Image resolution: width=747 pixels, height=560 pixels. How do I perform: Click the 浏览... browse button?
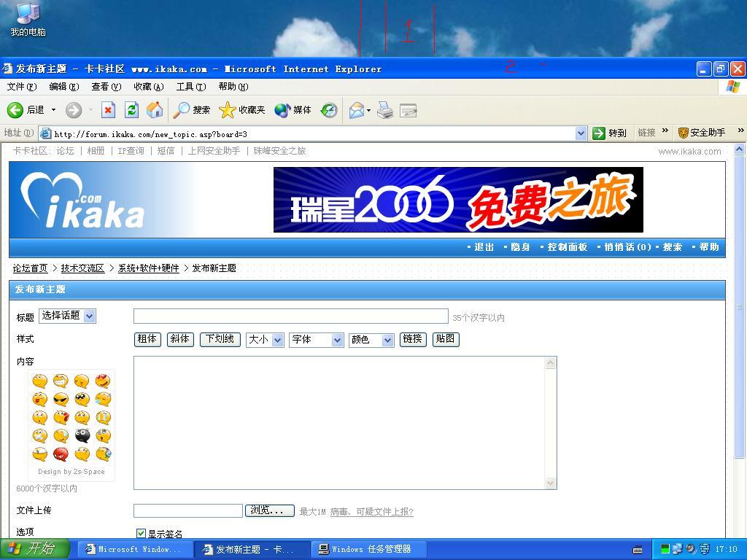point(270,510)
